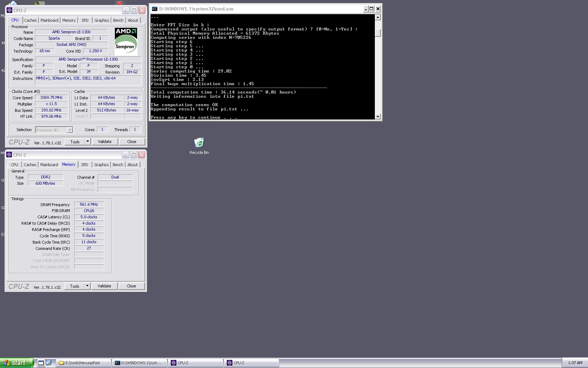This screenshot has height=368, width=588.
Task: Click the cmd.exe title bar icon
Action: (x=154, y=9)
